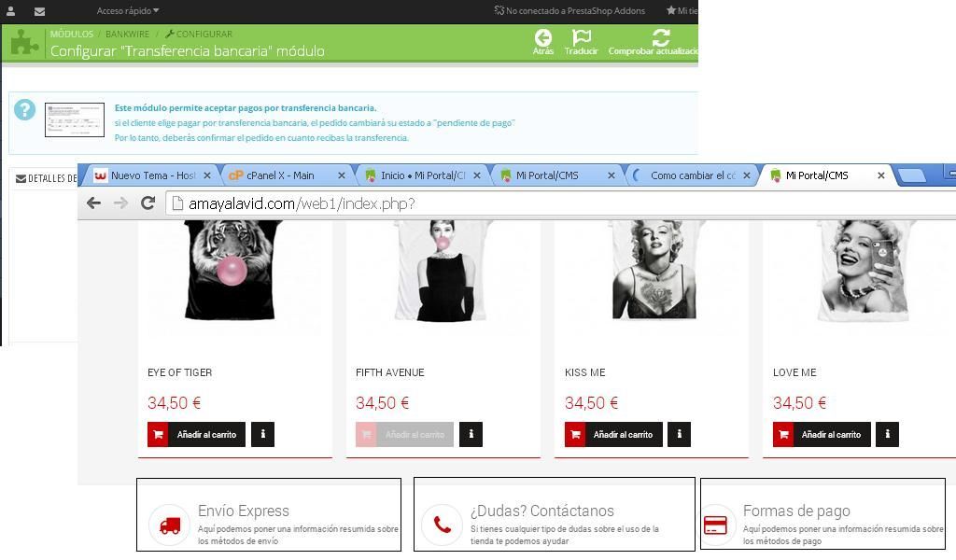Click the FIFTH AVENUE product name
This screenshot has width=956, height=560.
390,372
